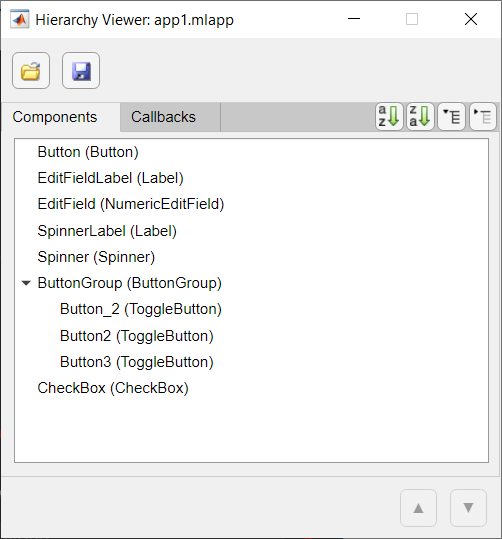The width and height of the screenshot is (502, 539).
Task: Expand all tree nodes icon
Action: pos(451,117)
